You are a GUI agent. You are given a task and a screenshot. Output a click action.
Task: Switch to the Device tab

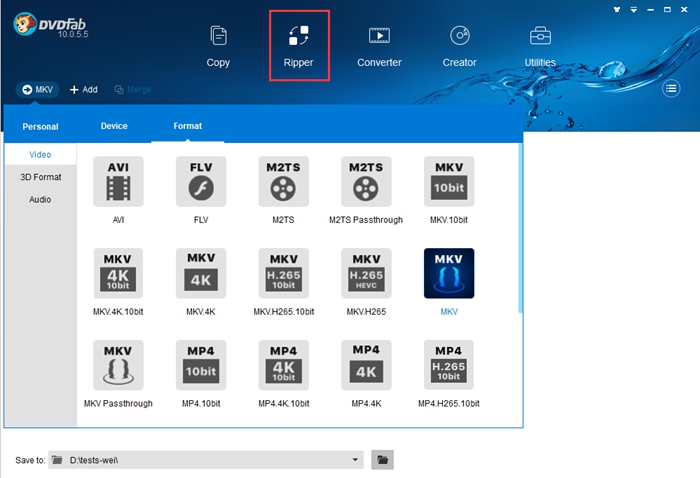point(114,126)
